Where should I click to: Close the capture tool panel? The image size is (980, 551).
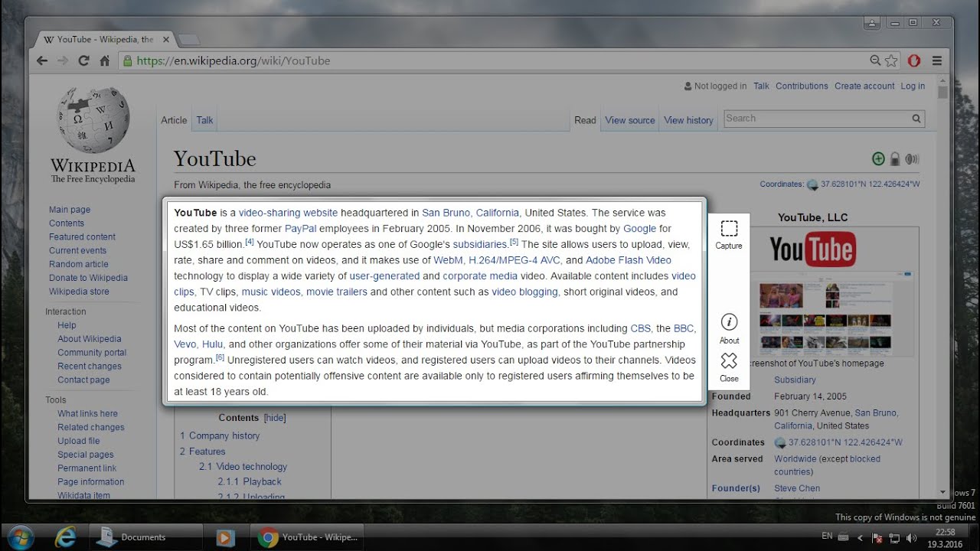click(x=729, y=360)
